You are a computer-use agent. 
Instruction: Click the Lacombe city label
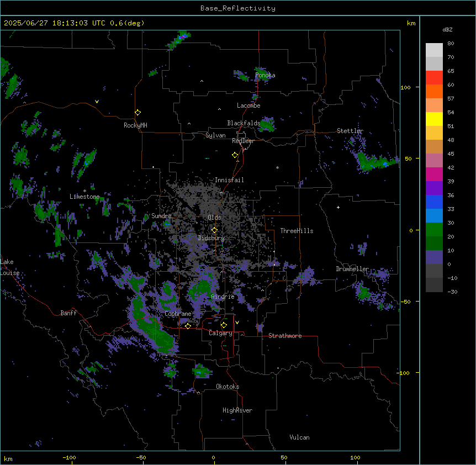pyautogui.click(x=248, y=105)
